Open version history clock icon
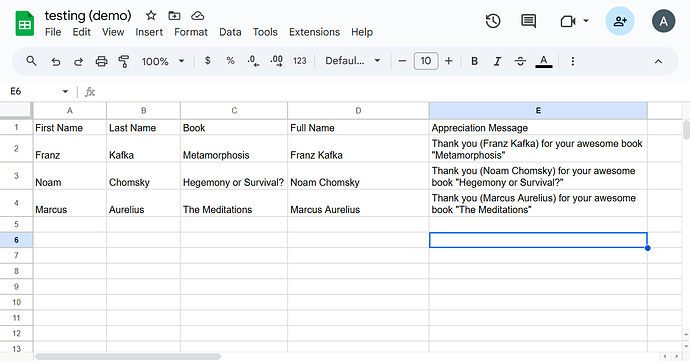The image size is (690, 361). (x=493, y=21)
